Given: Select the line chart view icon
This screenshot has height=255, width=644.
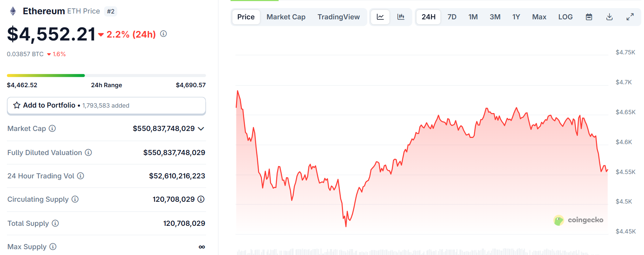Looking at the screenshot, I should tap(380, 17).
